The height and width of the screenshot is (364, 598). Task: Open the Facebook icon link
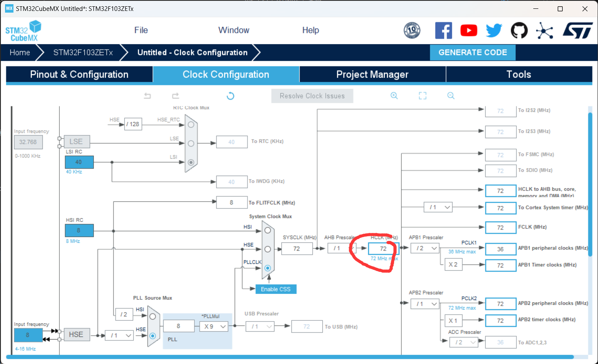coord(443,30)
